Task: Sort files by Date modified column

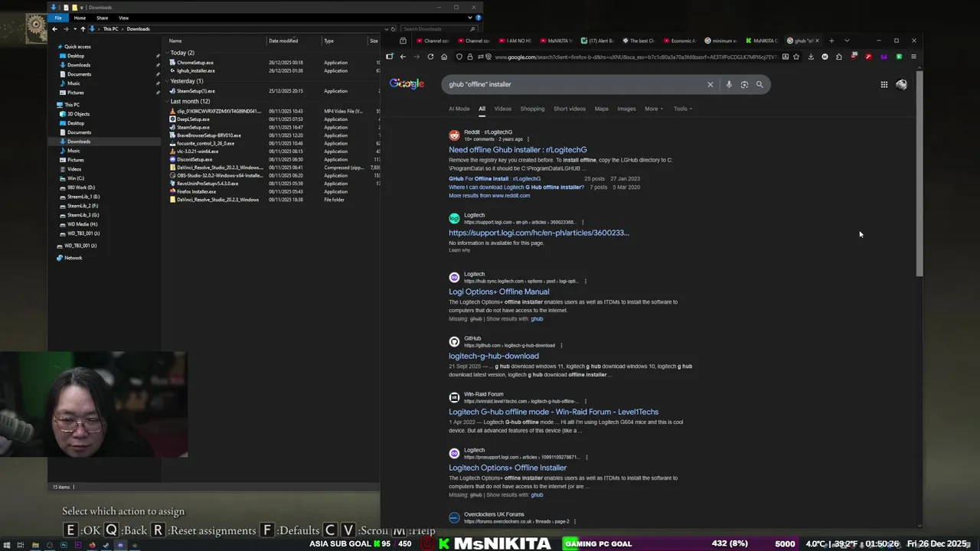Action: click(x=283, y=41)
